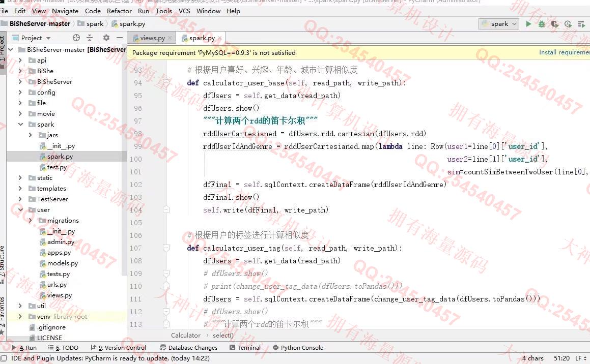Expand the BiSheServer folder
The width and height of the screenshot is (590, 364).
(x=20, y=81)
